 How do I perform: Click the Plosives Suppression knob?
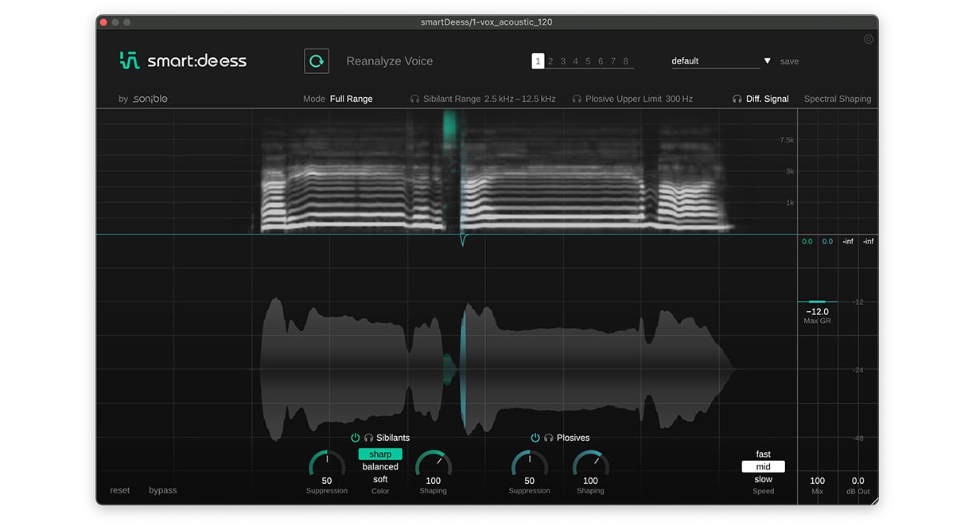(x=530, y=463)
